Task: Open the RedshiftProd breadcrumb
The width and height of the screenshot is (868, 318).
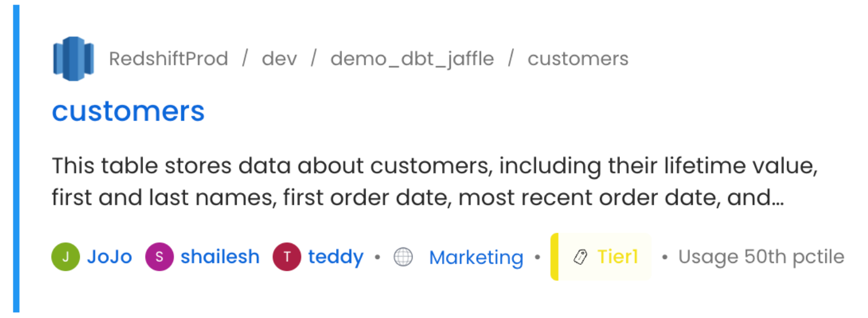Action: (x=168, y=59)
